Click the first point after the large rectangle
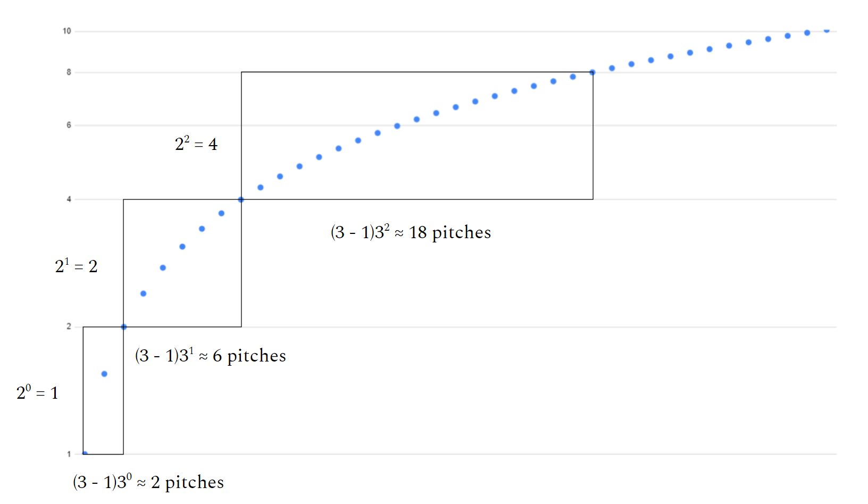 612,68
